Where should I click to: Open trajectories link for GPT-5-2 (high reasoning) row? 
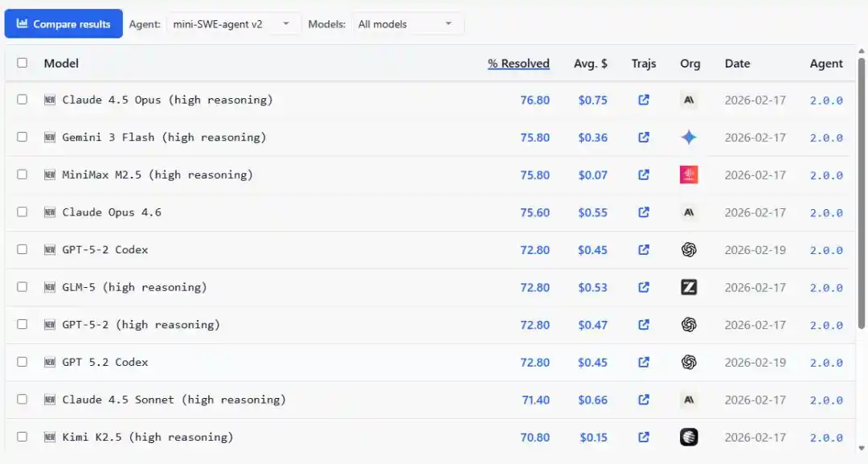pos(643,324)
